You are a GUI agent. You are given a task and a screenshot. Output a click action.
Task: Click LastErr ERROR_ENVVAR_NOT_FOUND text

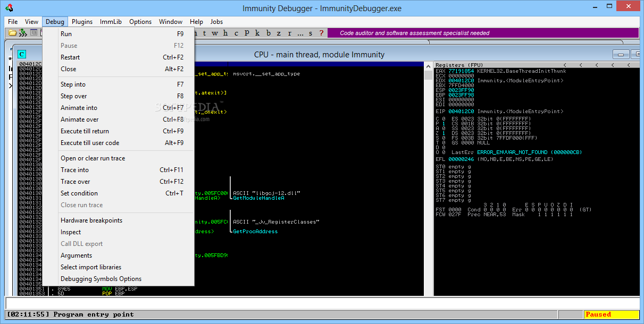pos(516,152)
